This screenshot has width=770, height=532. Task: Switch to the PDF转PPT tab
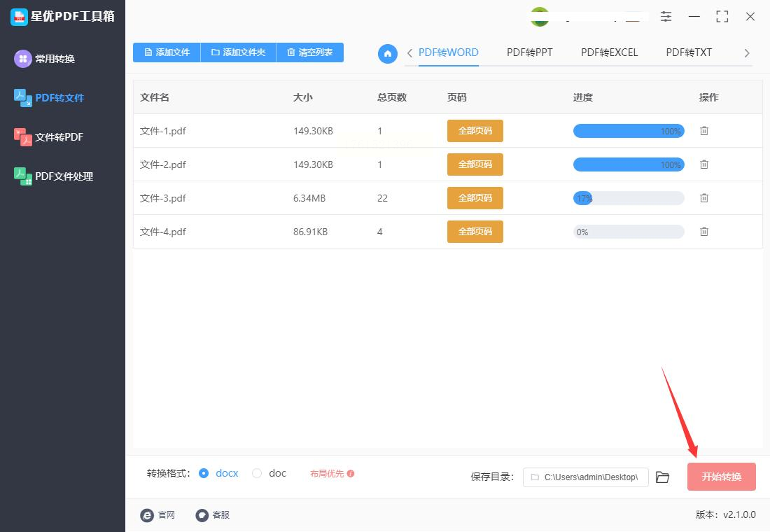[529, 52]
